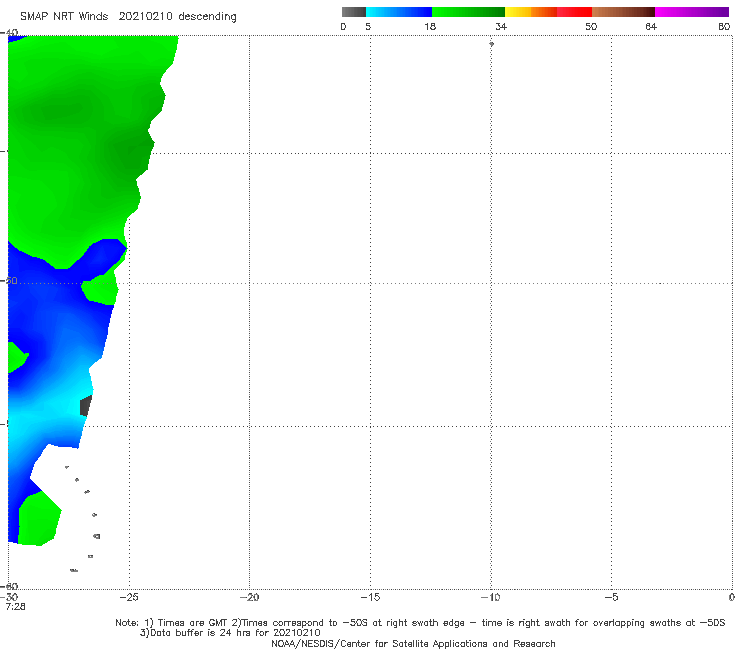Viewport: 740px width, 650px height.
Task: Click the color bar label 34
Action: click(x=501, y=26)
